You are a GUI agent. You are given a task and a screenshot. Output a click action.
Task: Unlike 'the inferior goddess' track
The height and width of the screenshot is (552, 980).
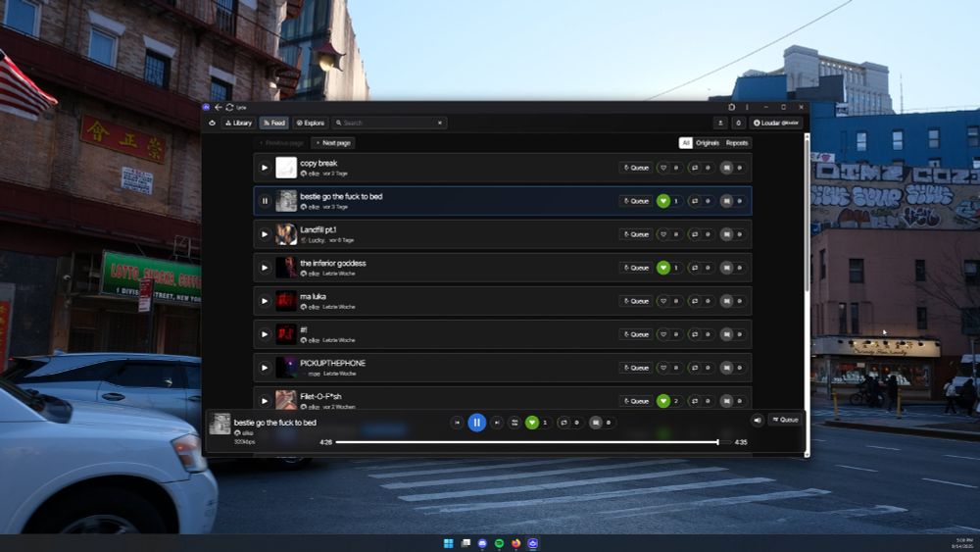point(663,268)
